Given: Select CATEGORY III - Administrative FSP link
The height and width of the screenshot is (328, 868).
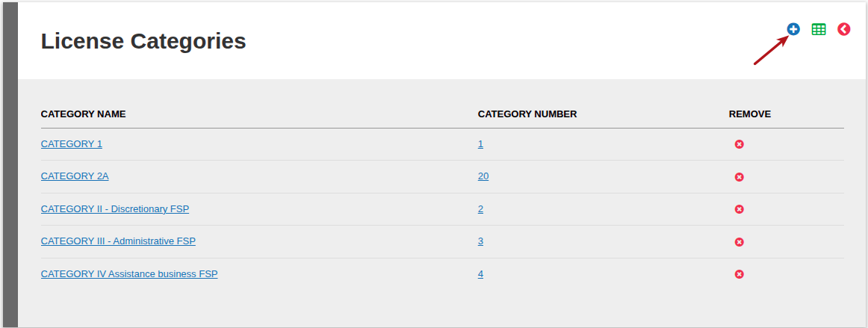Looking at the screenshot, I should coord(118,241).
